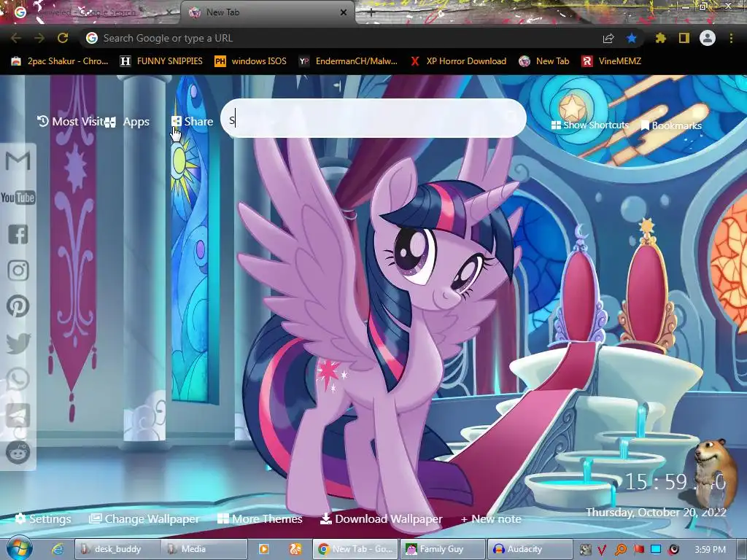Switch to the Audacity taskbar window
Viewport: 747px width, 560px height.
point(530,549)
